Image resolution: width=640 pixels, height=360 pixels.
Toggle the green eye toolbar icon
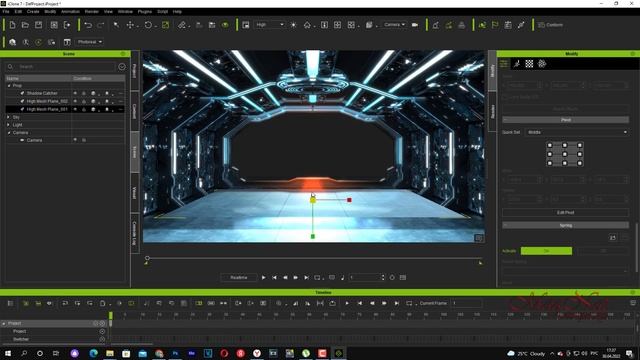coord(225,25)
